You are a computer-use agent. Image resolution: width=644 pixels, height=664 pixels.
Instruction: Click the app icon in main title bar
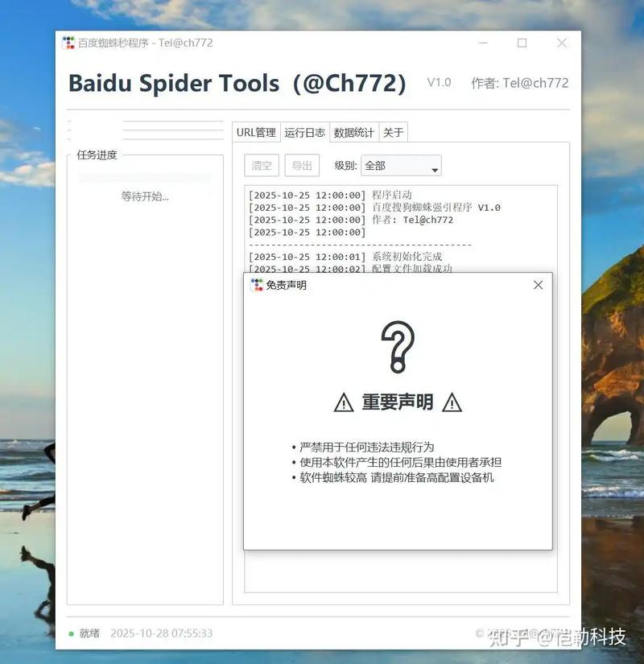tap(68, 43)
